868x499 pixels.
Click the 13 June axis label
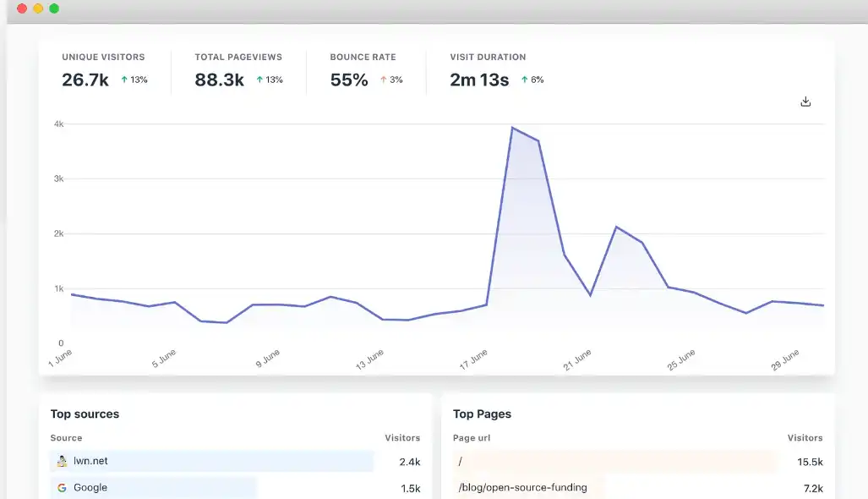pyautogui.click(x=369, y=359)
